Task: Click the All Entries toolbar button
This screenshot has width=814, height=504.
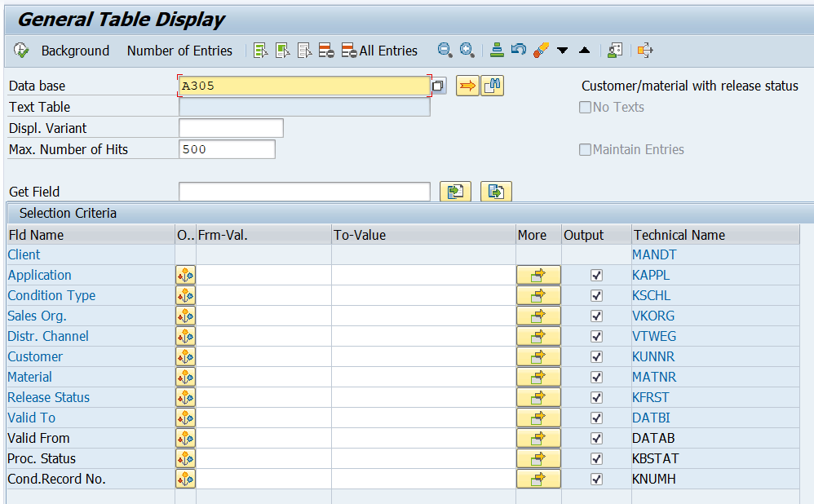Action: (x=379, y=51)
